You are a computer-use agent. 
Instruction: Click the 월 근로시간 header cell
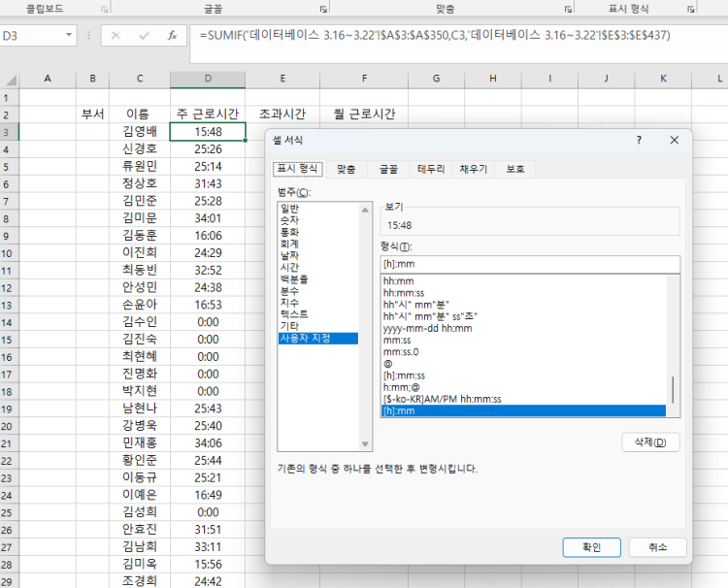tap(364, 114)
